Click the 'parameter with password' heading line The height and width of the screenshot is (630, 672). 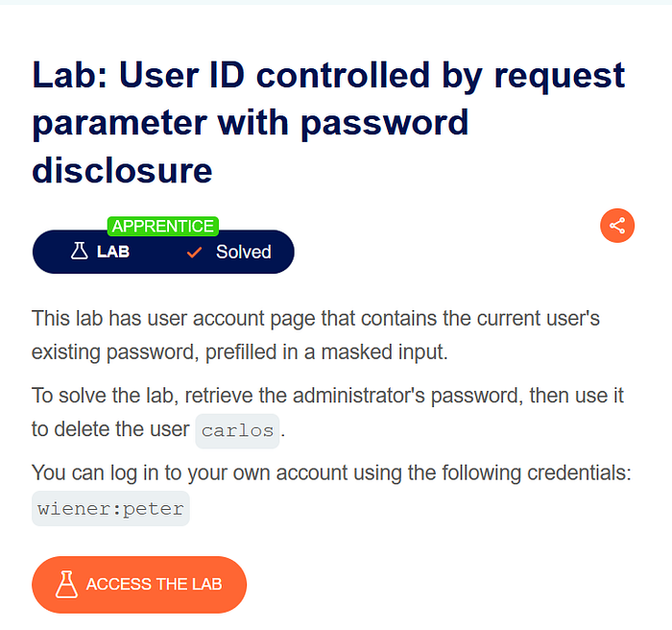[251, 123]
